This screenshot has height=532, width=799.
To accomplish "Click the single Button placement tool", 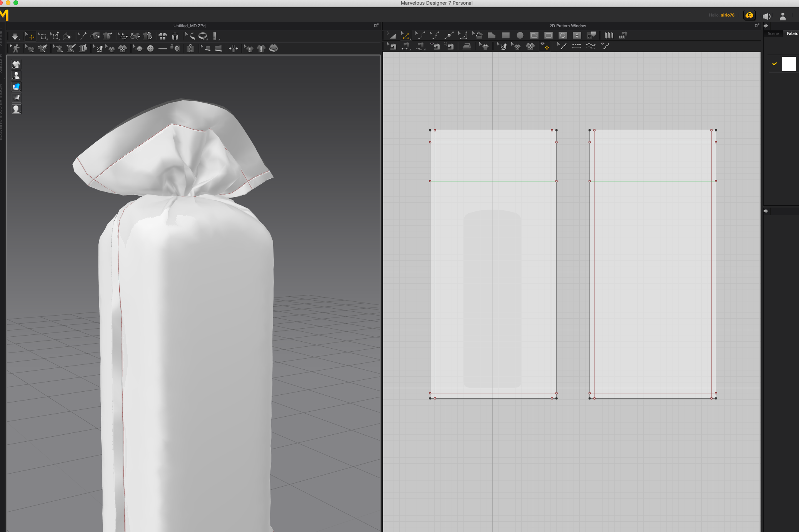I will pos(150,48).
